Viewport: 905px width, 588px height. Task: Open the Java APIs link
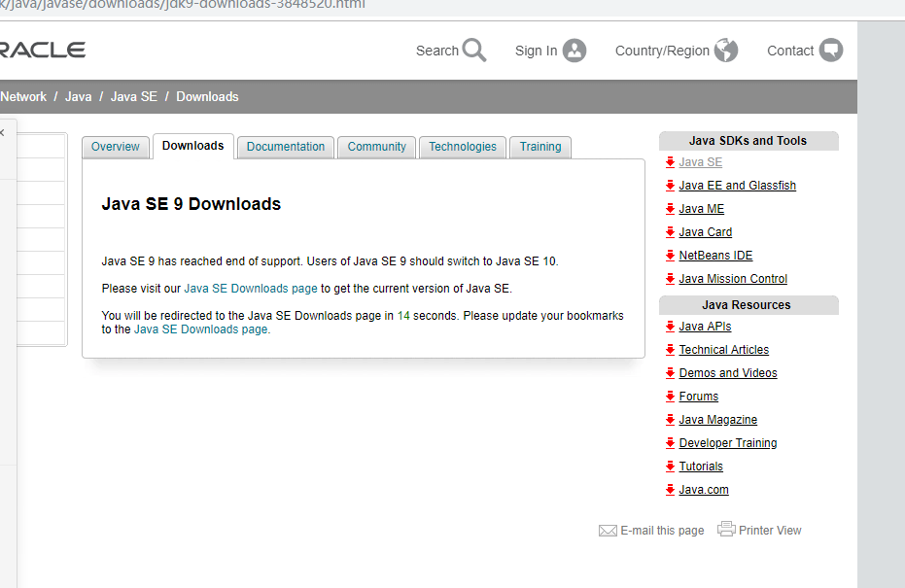(706, 327)
